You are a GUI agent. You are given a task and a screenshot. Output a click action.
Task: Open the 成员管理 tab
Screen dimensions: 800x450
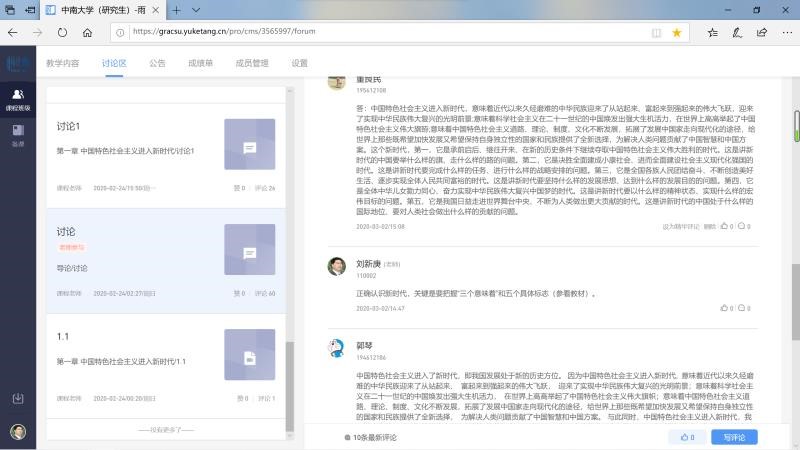tap(251, 63)
